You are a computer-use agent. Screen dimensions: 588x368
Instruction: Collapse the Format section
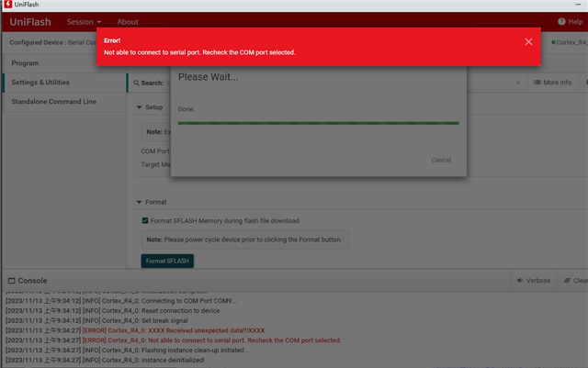[139, 202]
